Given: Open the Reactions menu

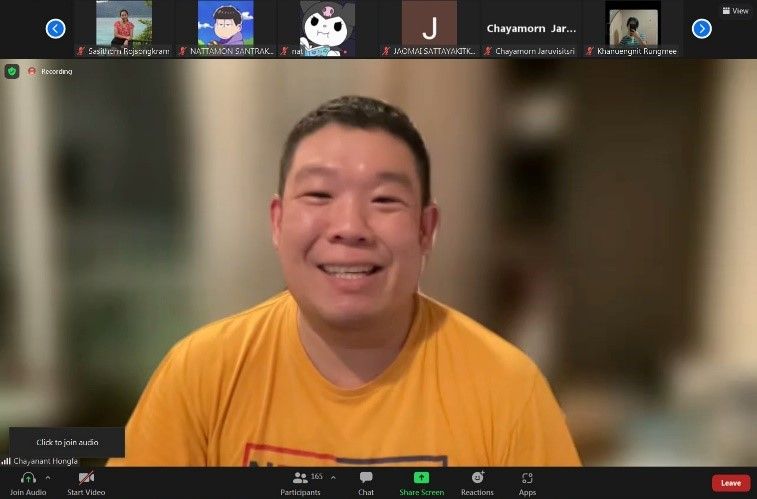Looking at the screenshot, I should [x=477, y=478].
